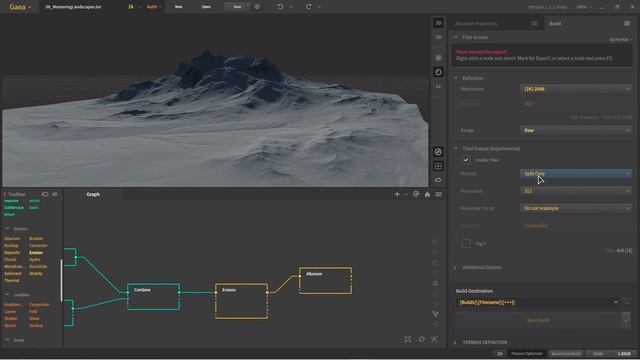The height and width of the screenshot is (360, 640).
Task: Switch viewport to 3D mode
Action: pos(438,23)
